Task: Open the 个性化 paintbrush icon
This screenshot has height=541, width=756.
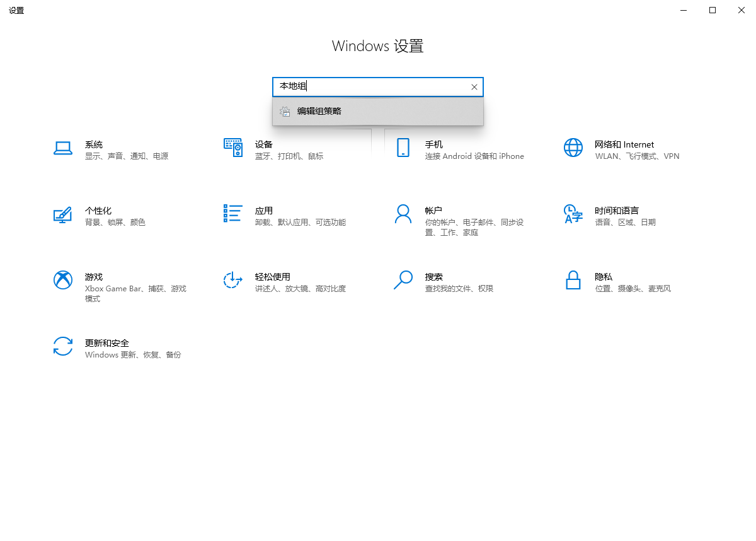Action: pos(63,214)
